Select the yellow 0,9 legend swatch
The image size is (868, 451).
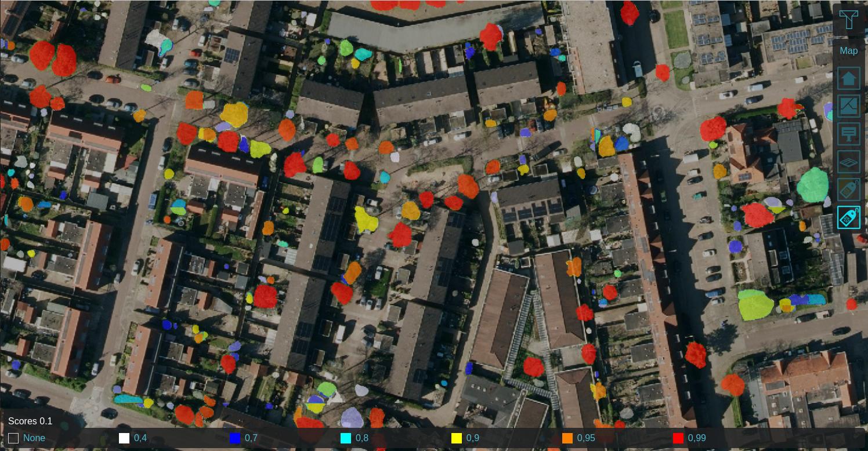(x=457, y=438)
